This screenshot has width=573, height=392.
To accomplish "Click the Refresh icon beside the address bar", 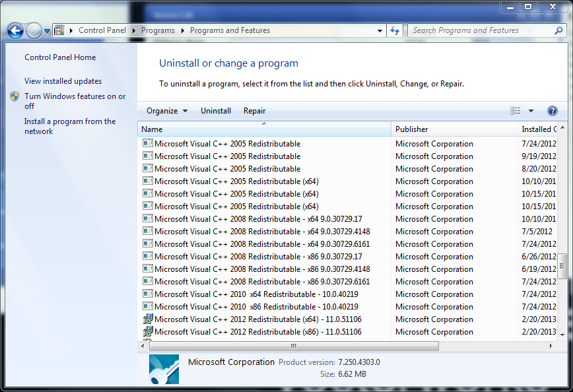I will (x=395, y=30).
